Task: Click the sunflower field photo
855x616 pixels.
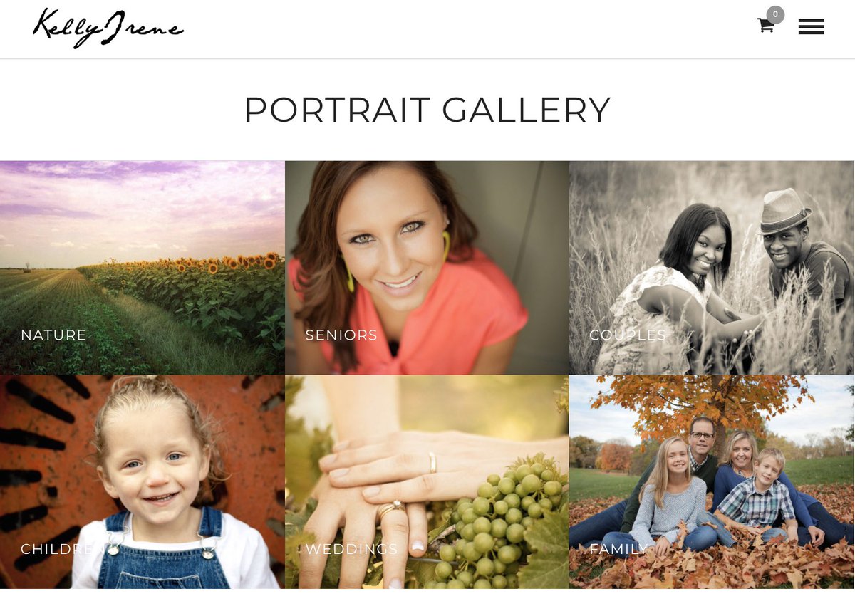Action: pyautogui.click(x=142, y=268)
